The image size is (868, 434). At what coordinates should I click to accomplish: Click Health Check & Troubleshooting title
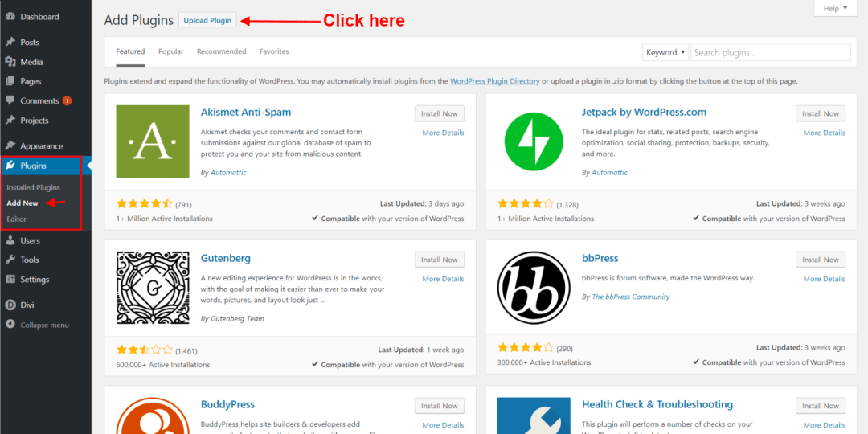click(657, 404)
